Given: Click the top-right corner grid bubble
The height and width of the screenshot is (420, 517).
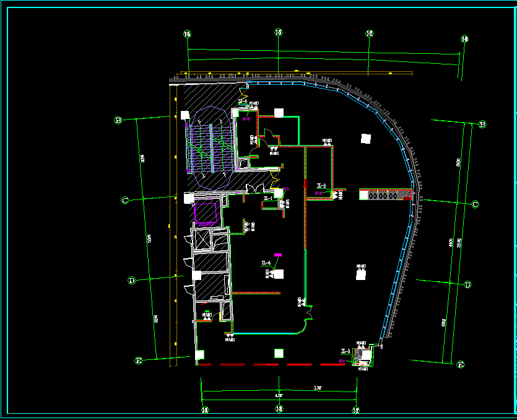Looking at the screenshot, I should click(465, 39).
